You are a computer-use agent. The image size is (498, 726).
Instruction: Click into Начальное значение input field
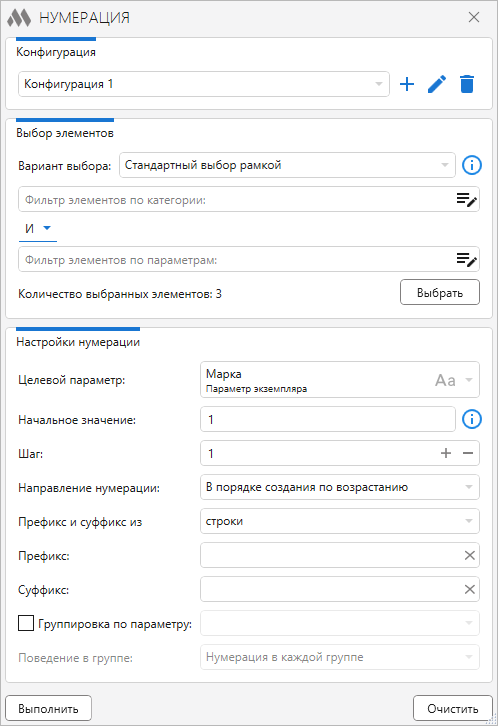(328, 419)
